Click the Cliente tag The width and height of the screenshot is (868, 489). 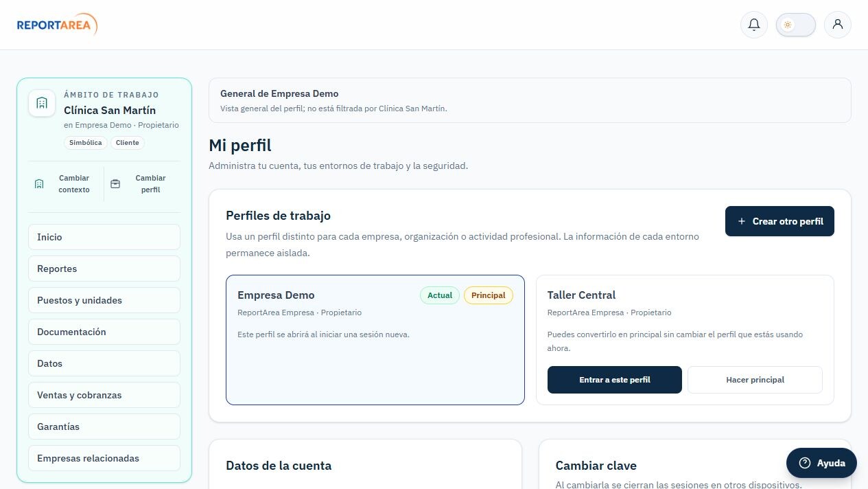pos(128,143)
